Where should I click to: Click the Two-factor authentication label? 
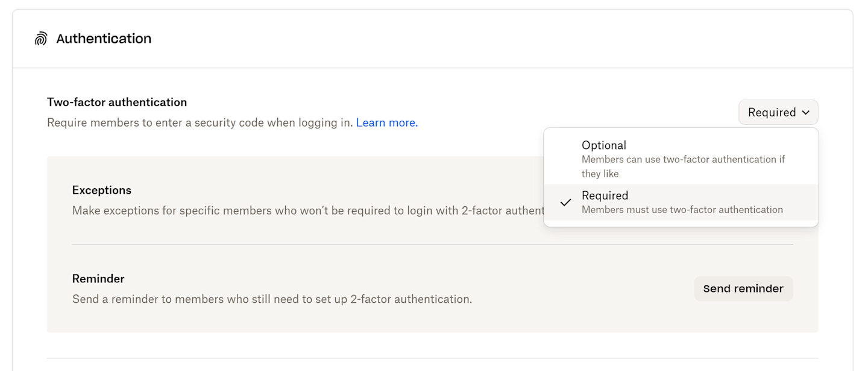pyautogui.click(x=117, y=102)
